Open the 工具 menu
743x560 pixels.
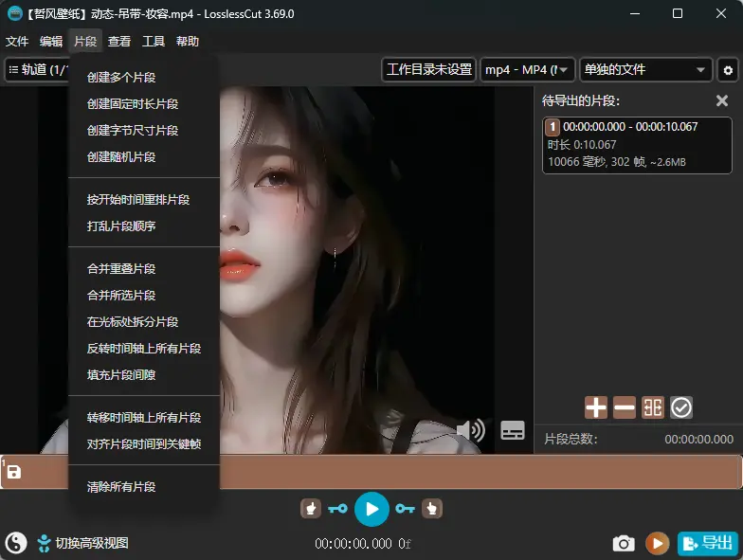154,42
